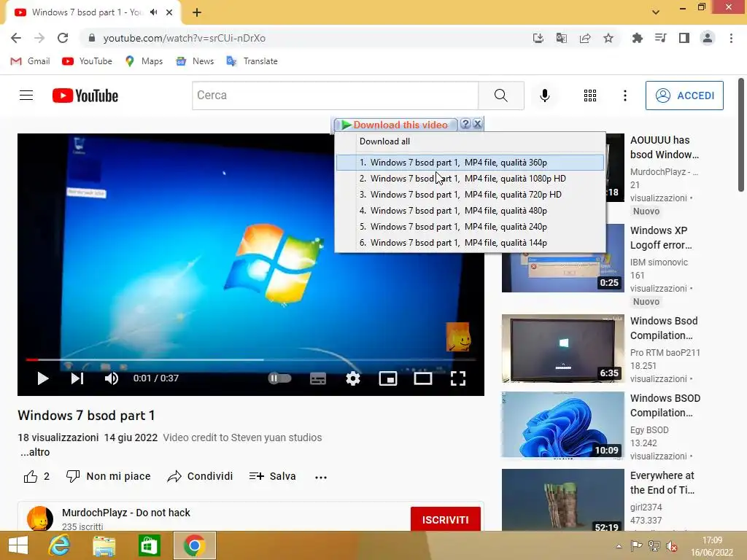Screen dimensions: 747x560
Task: Open the Windows Start button
Action: click(x=18, y=545)
